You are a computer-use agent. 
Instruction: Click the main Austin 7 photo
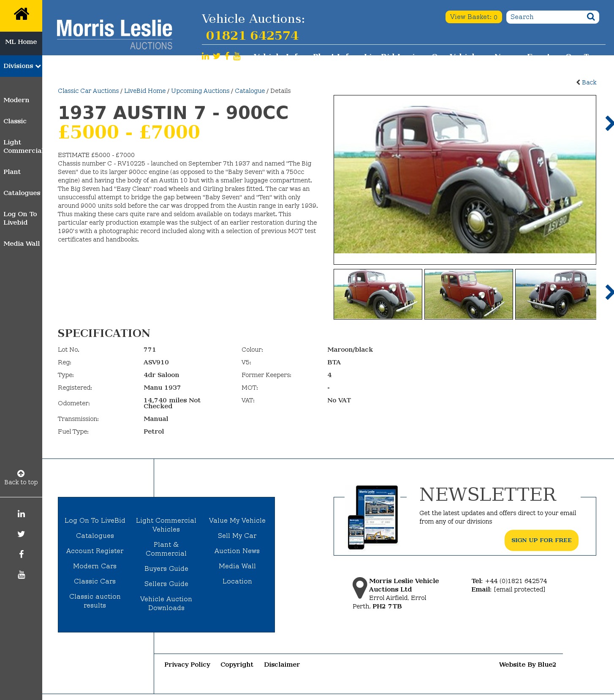[x=465, y=180]
